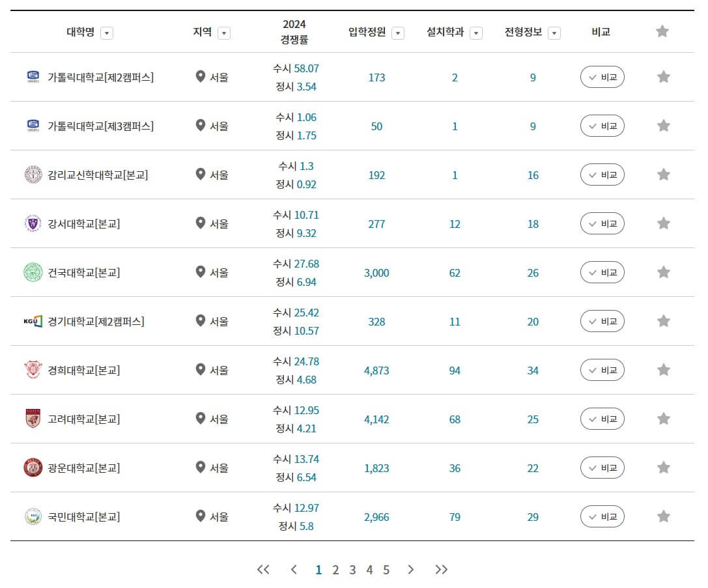The height and width of the screenshot is (588, 708).
Task: Toggle 비교 for 경희대학교[본교]
Action: coord(602,370)
